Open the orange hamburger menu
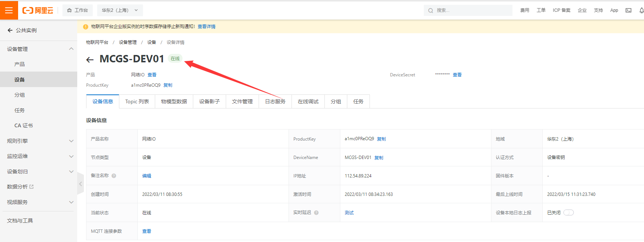 (x=9, y=10)
